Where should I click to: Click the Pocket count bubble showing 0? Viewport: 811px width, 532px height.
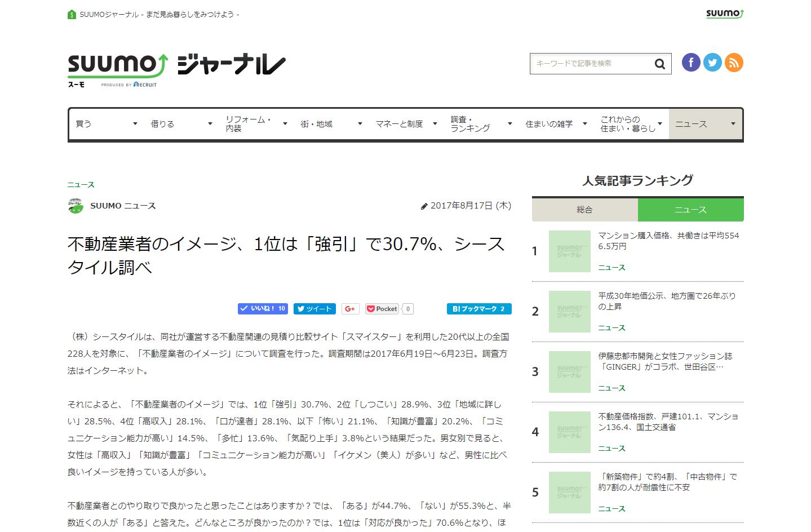tap(408, 309)
